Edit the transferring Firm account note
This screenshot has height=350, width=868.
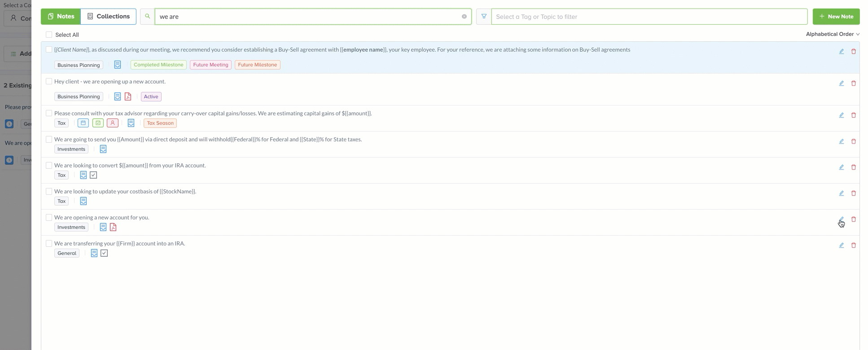[x=842, y=245]
